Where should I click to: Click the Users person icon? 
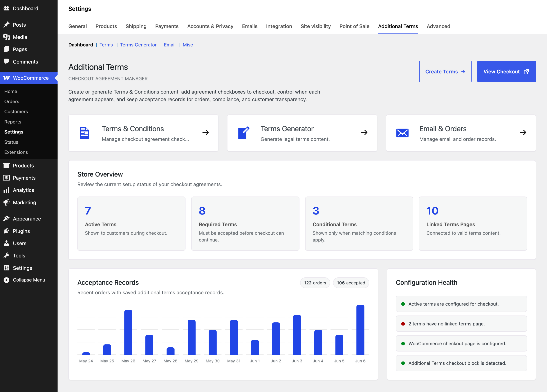click(6, 243)
